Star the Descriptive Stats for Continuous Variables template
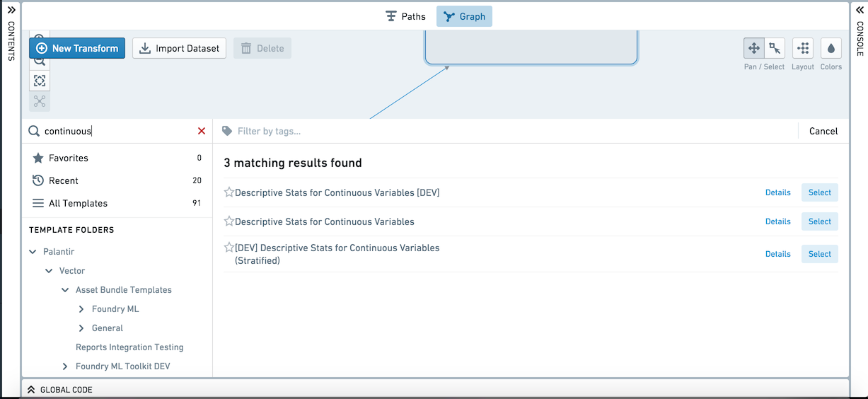Image resolution: width=868 pixels, height=399 pixels. point(229,221)
